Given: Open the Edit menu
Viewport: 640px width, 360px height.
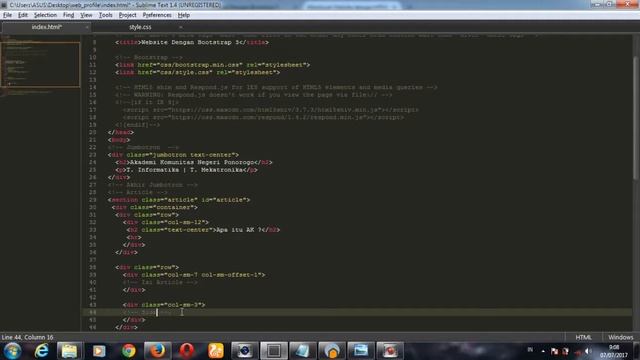Looking at the screenshot, I should [23, 15].
